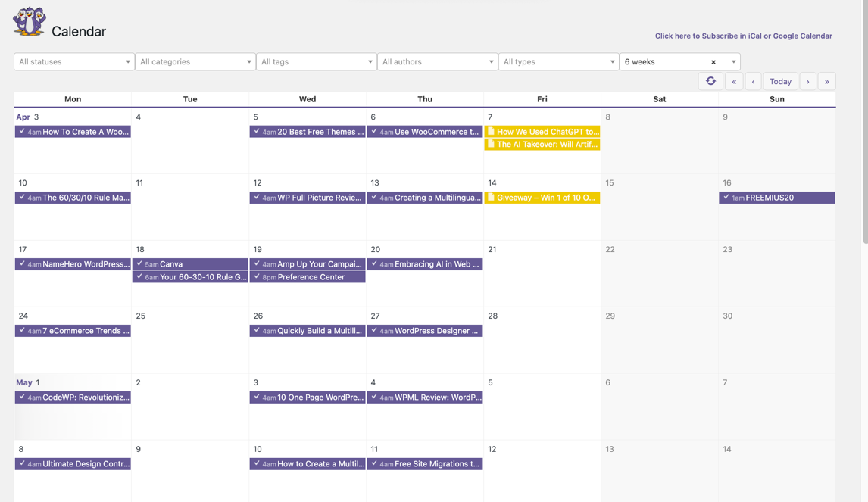Open the All types filter dropdown
The width and height of the screenshot is (868, 502).
(x=558, y=61)
